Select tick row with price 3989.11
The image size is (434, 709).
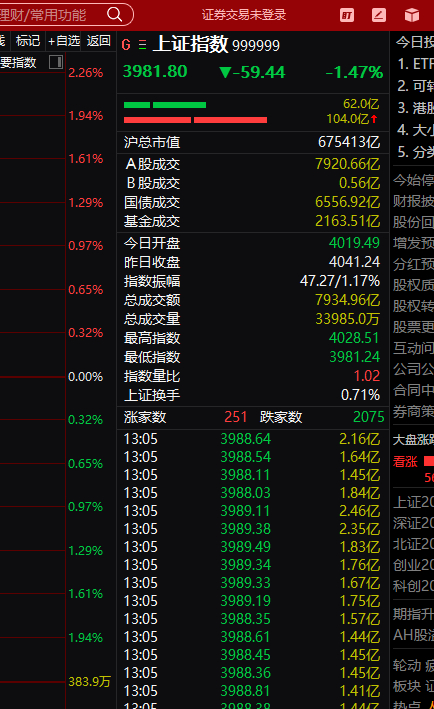point(252,510)
